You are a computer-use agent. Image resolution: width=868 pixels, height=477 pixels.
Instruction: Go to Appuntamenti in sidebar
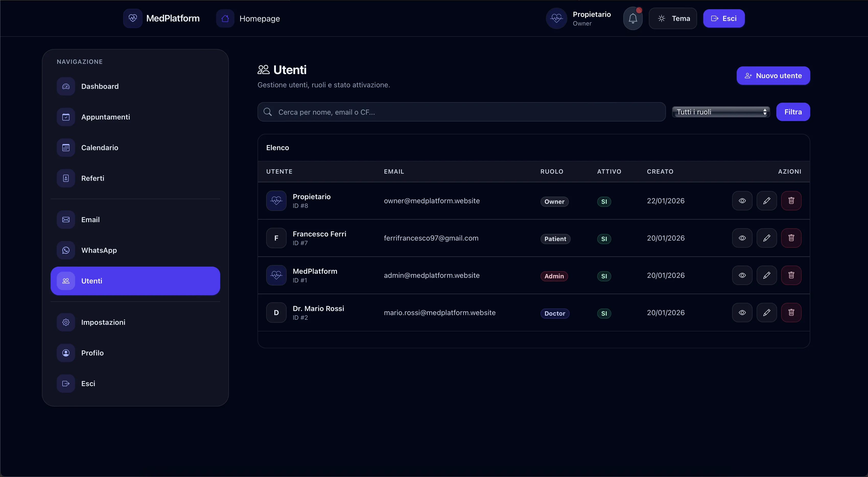135,117
